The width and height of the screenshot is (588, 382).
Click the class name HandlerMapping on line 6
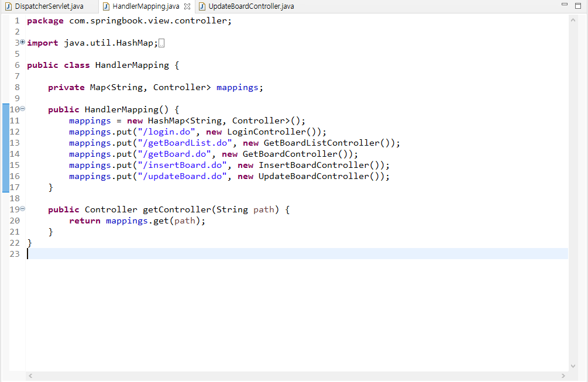(x=132, y=66)
